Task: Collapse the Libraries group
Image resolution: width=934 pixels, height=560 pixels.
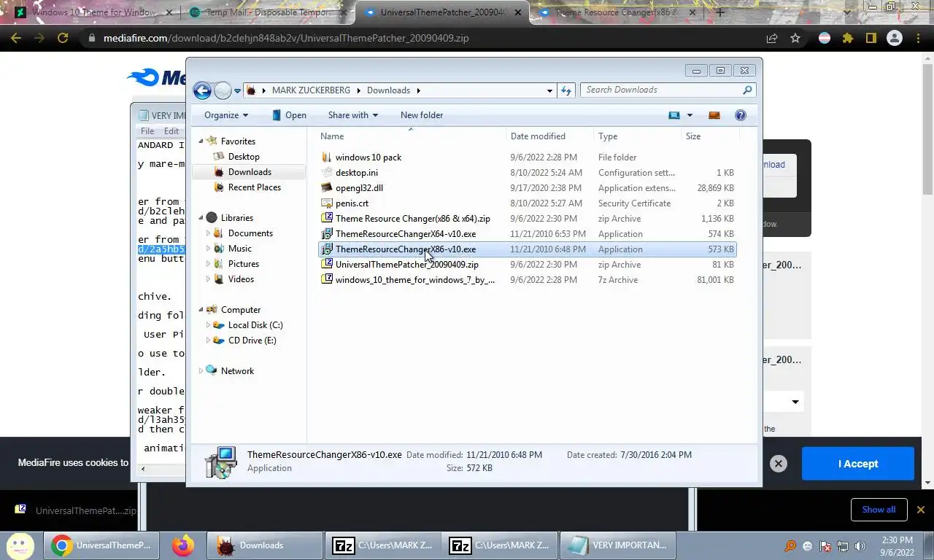Action: pyautogui.click(x=201, y=218)
